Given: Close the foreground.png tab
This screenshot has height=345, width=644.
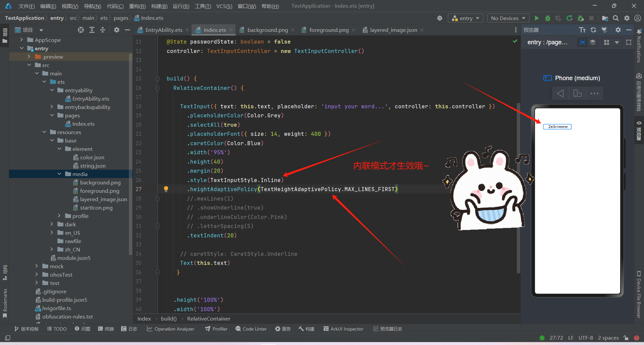Looking at the screenshot, I should (354, 30).
